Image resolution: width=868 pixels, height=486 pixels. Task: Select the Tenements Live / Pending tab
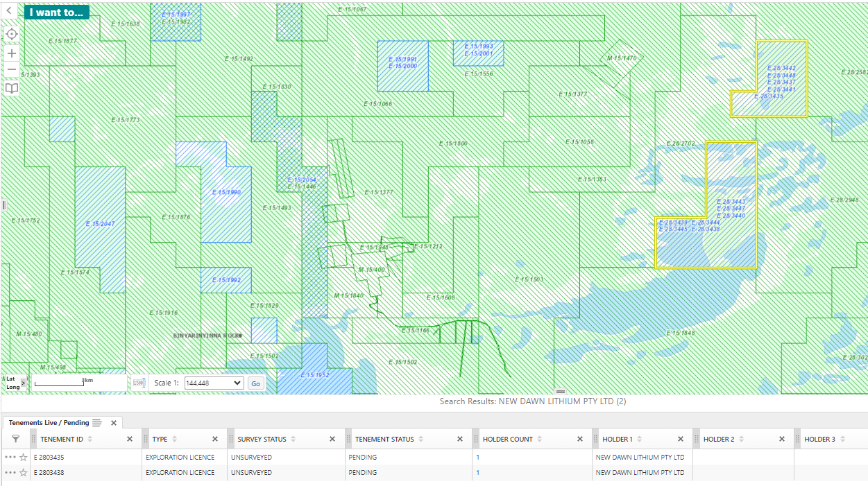click(49, 422)
